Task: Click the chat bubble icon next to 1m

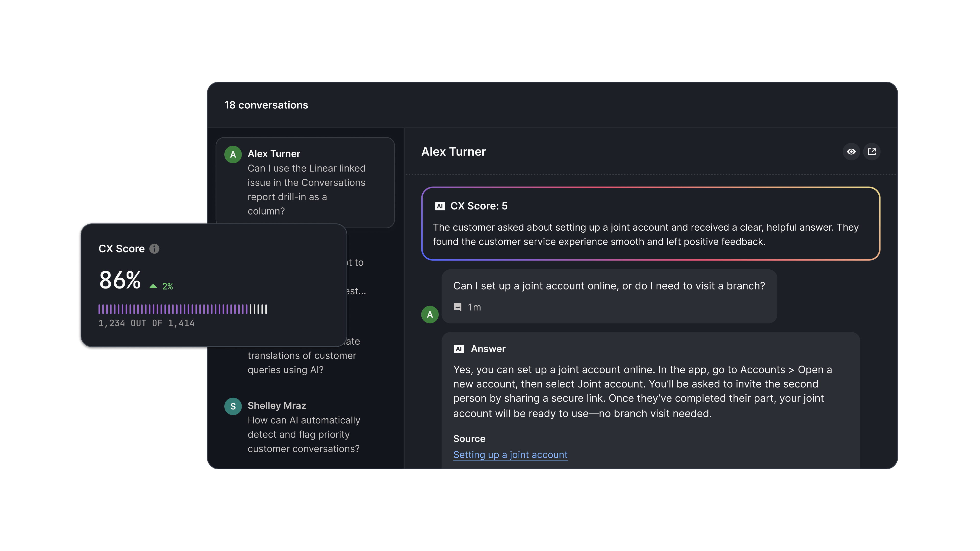Action: (458, 307)
